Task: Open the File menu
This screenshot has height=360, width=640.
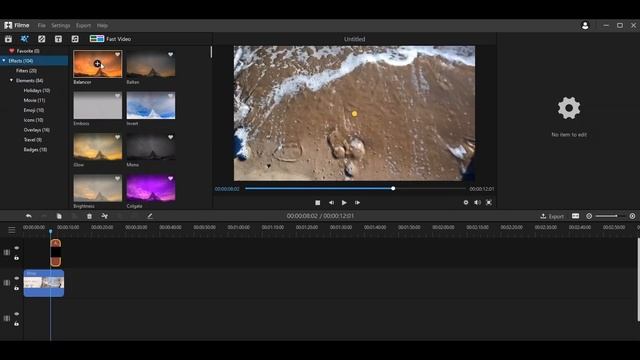Action: (42, 25)
